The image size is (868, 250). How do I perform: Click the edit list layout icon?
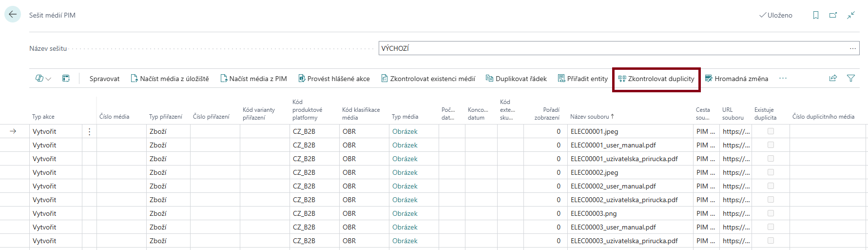click(66, 78)
